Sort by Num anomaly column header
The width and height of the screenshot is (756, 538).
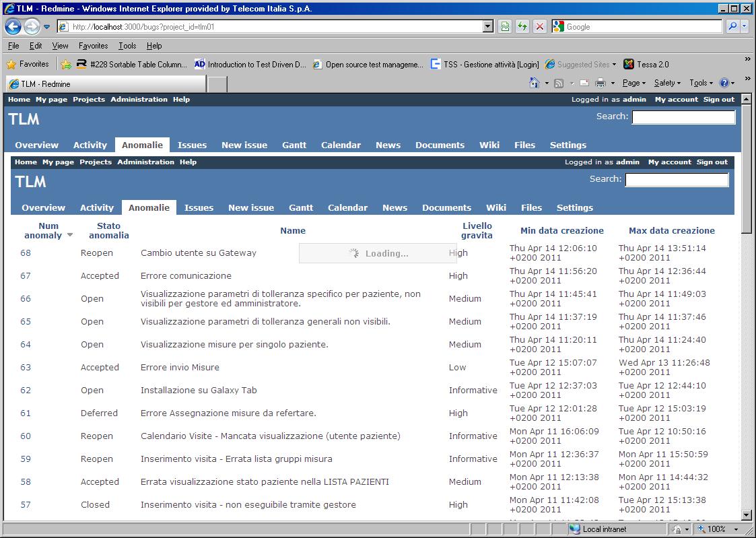(48, 231)
